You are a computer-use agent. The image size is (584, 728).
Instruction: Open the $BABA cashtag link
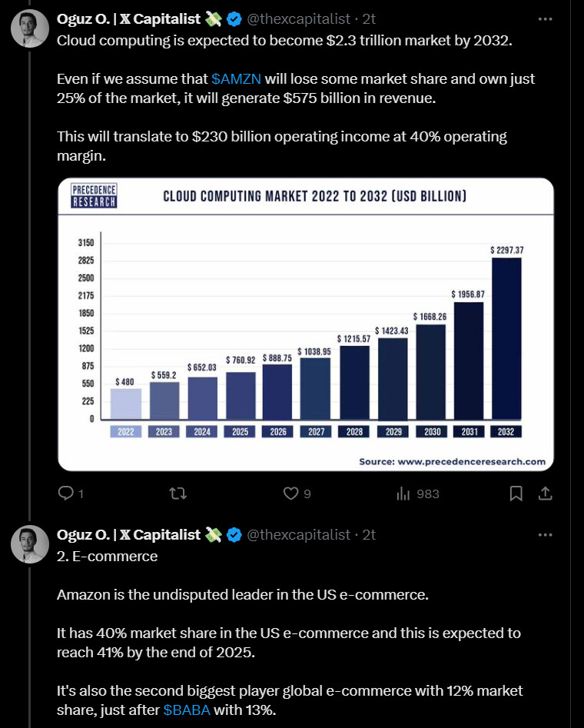point(187,711)
